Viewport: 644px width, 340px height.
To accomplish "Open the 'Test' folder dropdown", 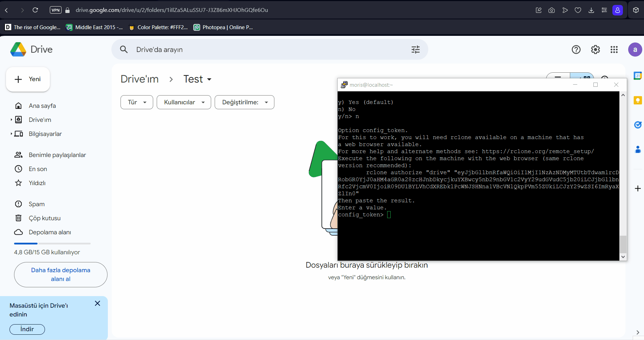I will click(x=197, y=79).
